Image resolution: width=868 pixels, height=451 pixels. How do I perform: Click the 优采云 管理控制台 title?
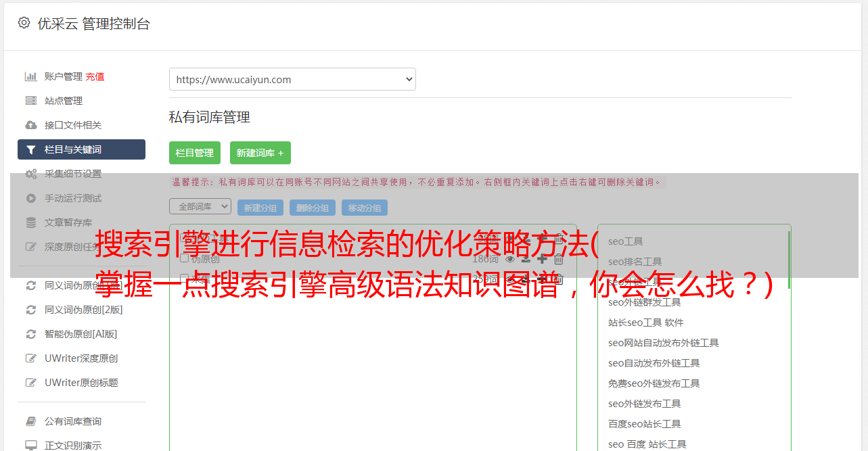93,24
